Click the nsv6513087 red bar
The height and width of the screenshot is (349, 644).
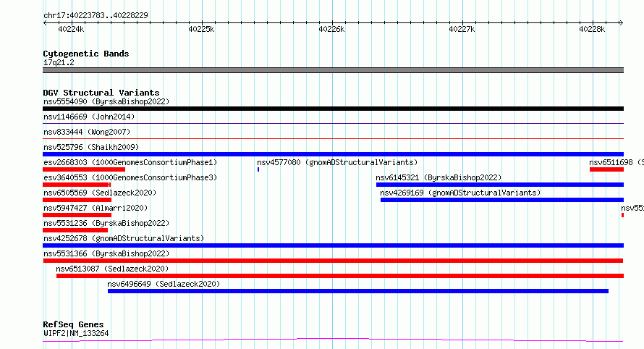[340, 276]
